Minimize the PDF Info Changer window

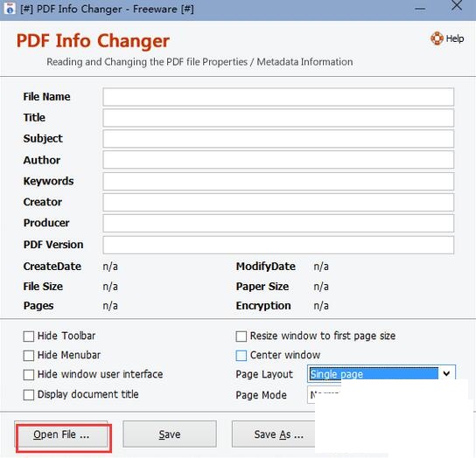[420, 9]
